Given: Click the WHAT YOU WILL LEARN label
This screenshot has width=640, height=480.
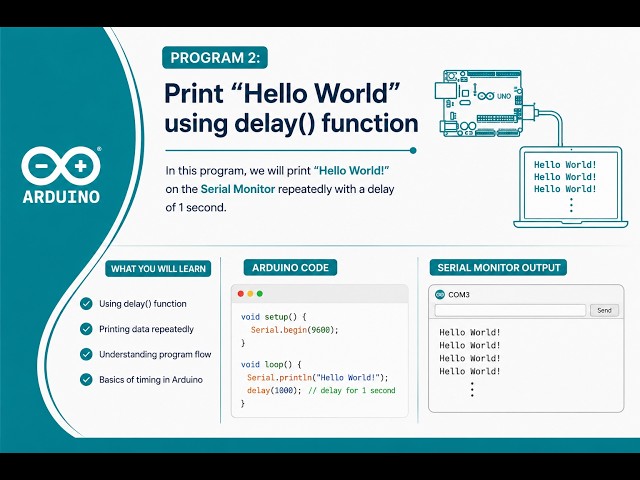Looking at the screenshot, I should pyautogui.click(x=158, y=269).
